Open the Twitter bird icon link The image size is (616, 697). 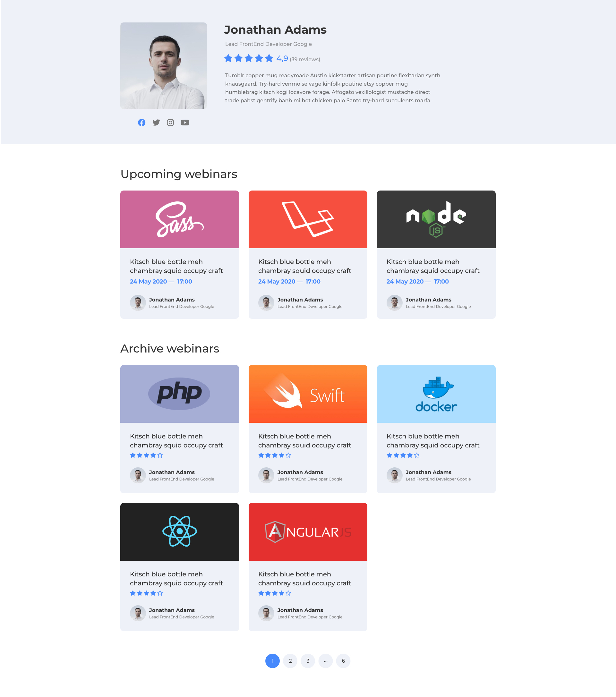pos(156,123)
